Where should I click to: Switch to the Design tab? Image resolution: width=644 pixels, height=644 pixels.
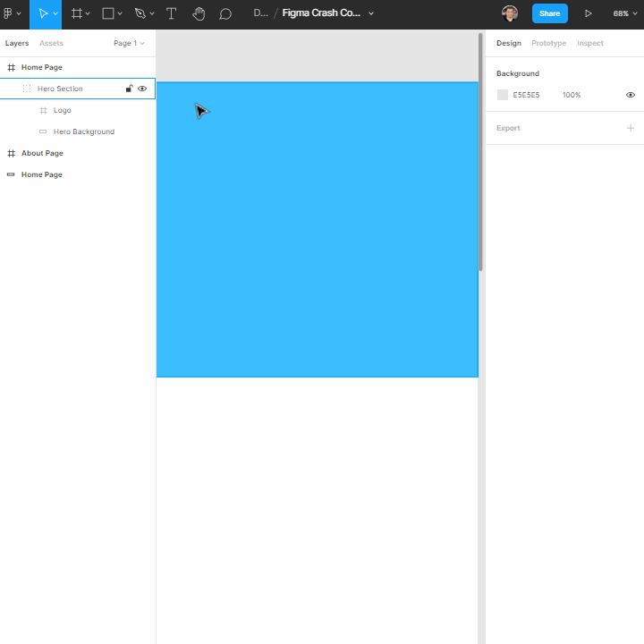(508, 43)
